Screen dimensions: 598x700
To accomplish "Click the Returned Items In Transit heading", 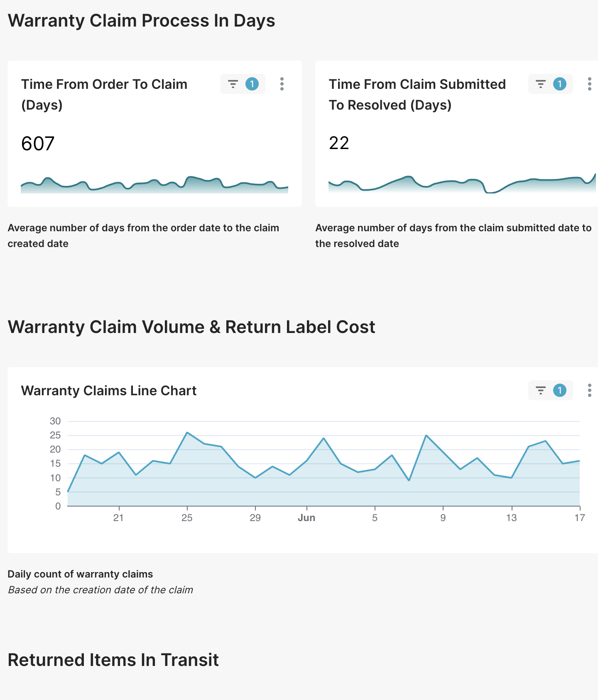I will 113,660.
